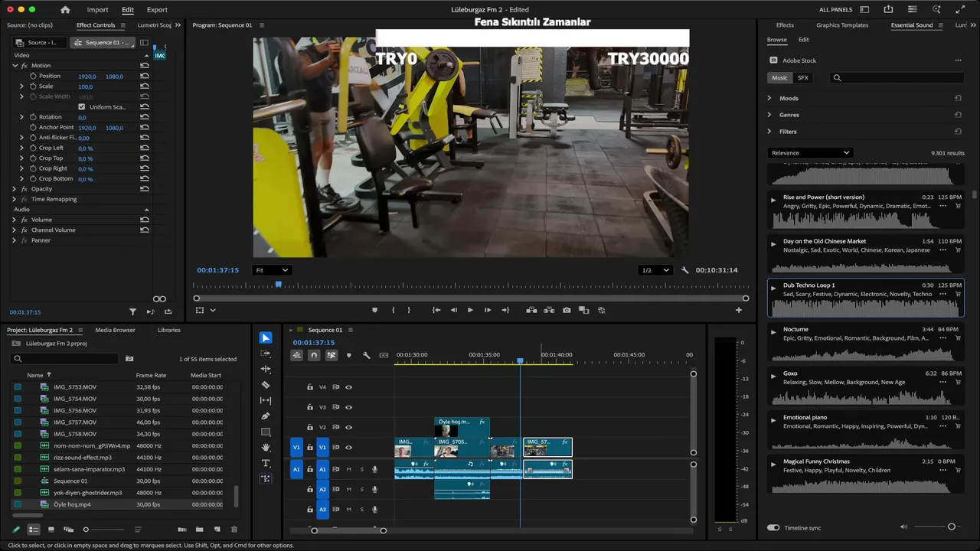Select the Rectangle tool
The image size is (980, 551).
266,432
